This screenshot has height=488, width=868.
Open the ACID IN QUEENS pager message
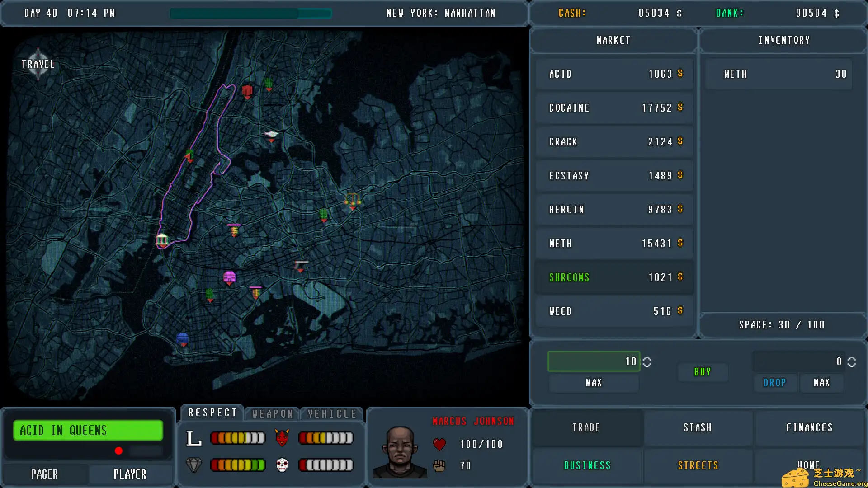point(88,430)
